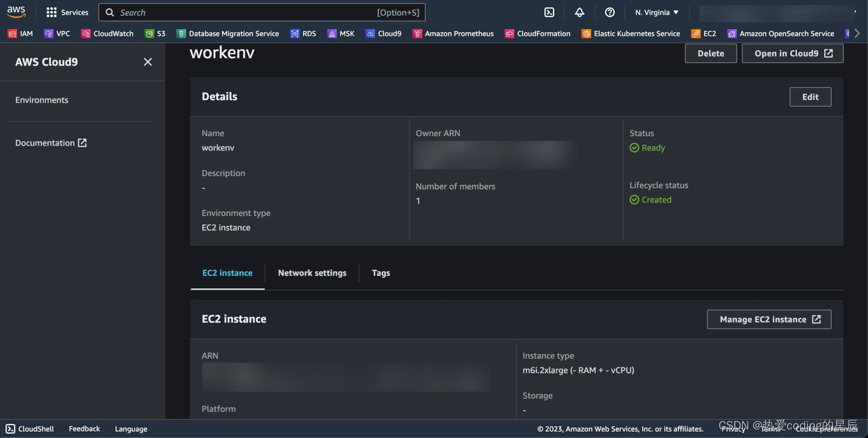Screen dimensions: 868x438
Task: Click the m6i.2xlarge instance type text
Action: pos(578,371)
